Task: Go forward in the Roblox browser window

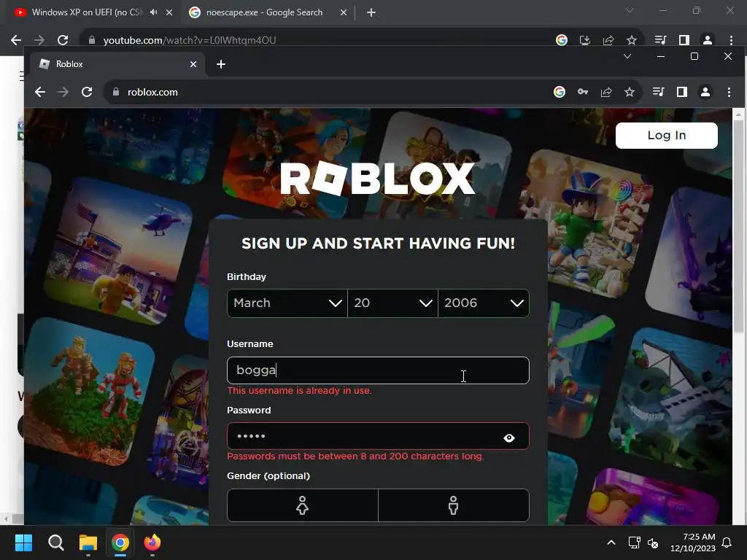Action: 63,92
